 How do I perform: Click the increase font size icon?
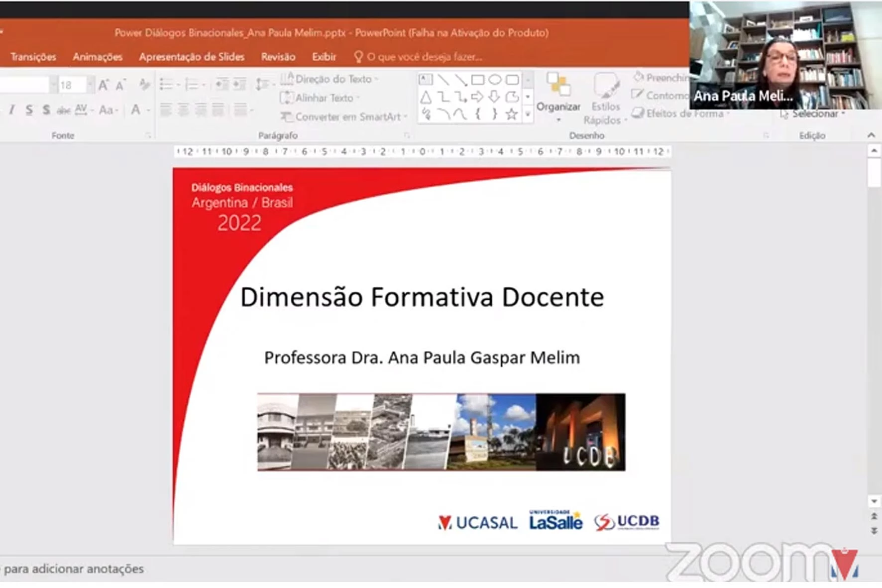coord(103,85)
